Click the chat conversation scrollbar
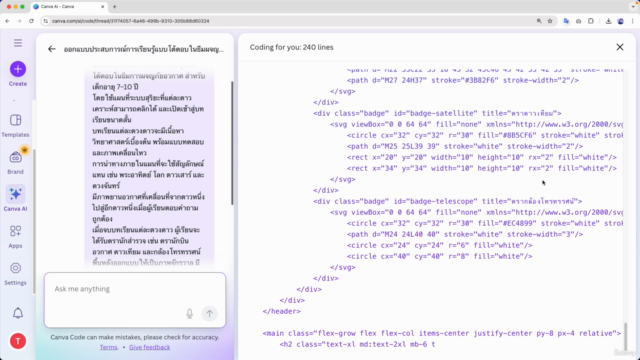The height and width of the screenshot is (360, 640). point(232,143)
